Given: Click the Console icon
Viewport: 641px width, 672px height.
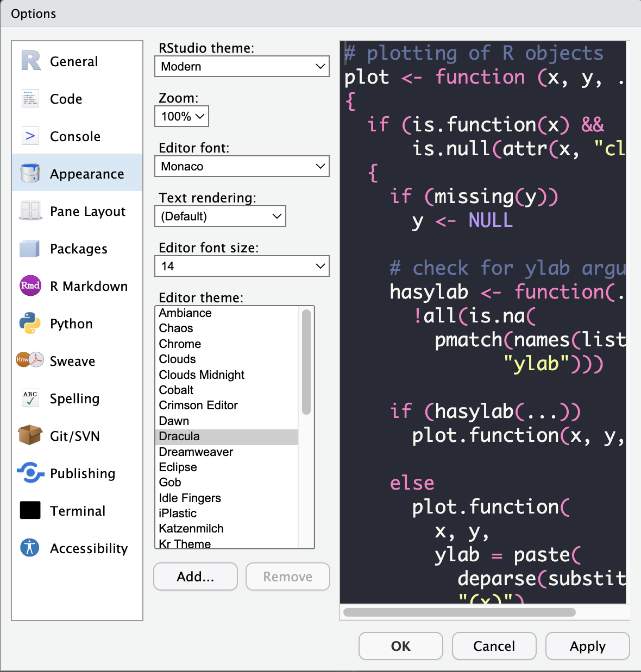Looking at the screenshot, I should [30, 136].
